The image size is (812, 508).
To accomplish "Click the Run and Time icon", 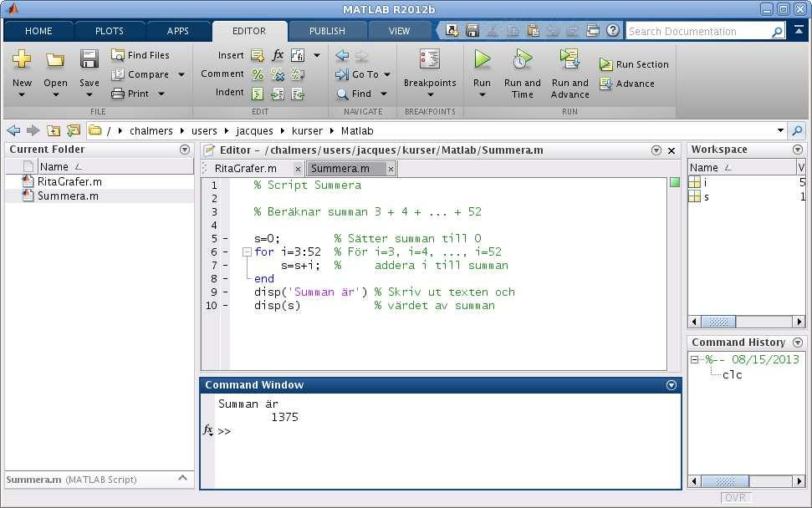I will (x=522, y=59).
